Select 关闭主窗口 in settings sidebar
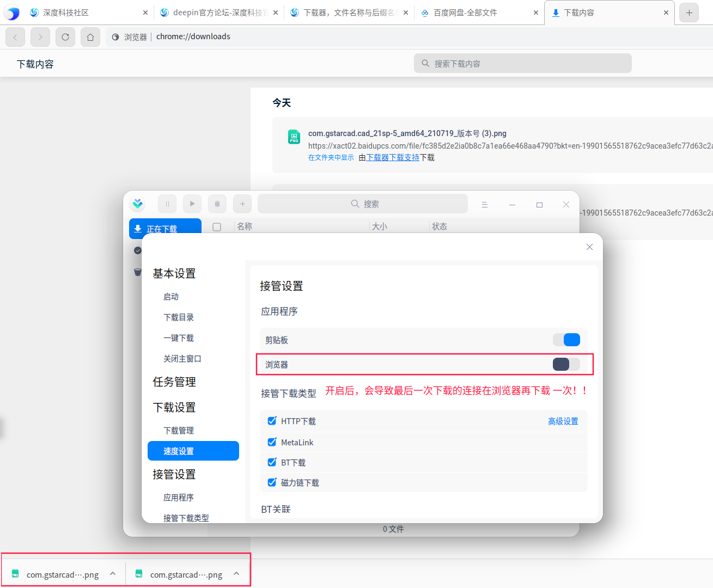Screen dimensions: 713x588 pos(182,359)
